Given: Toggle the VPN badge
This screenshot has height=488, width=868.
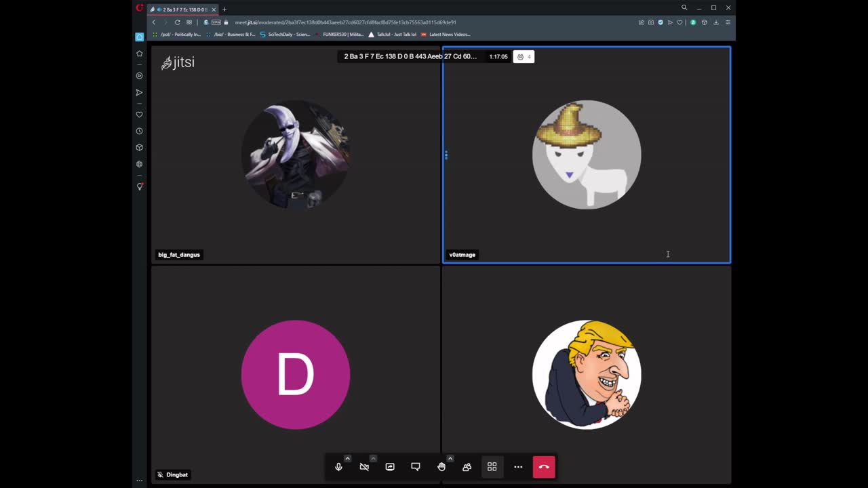Looking at the screenshot, I should [x=216, y=22].
